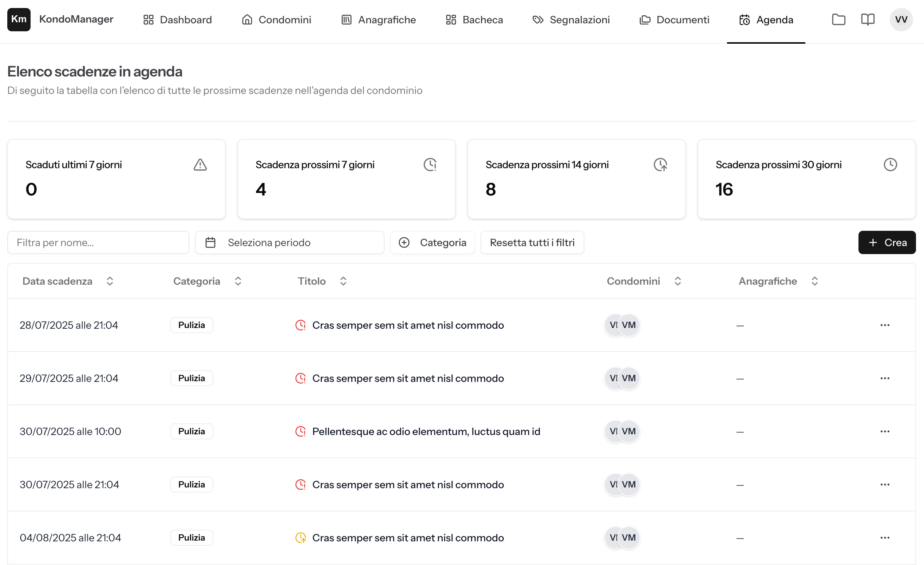The height and width of the screenshot is (565, 924).
Task: Open actions menu for 04/08/2025 row
Action: (x=885, y=538)
